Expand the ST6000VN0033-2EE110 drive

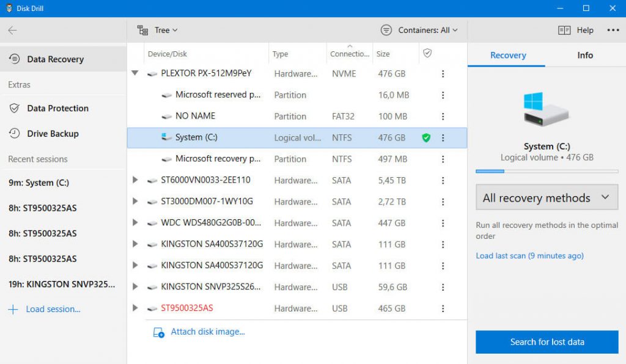click(135, 180)
